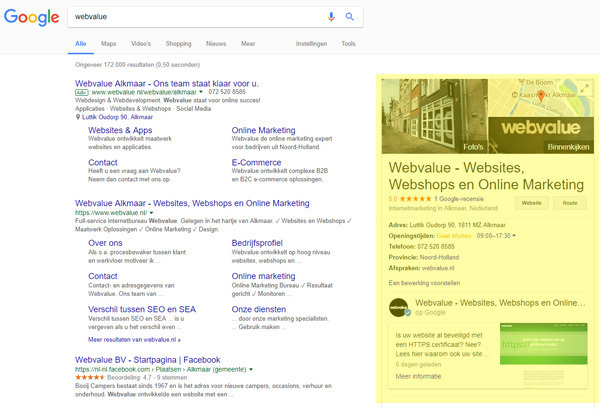Start voice search with microphone icon

pos(331,16)
